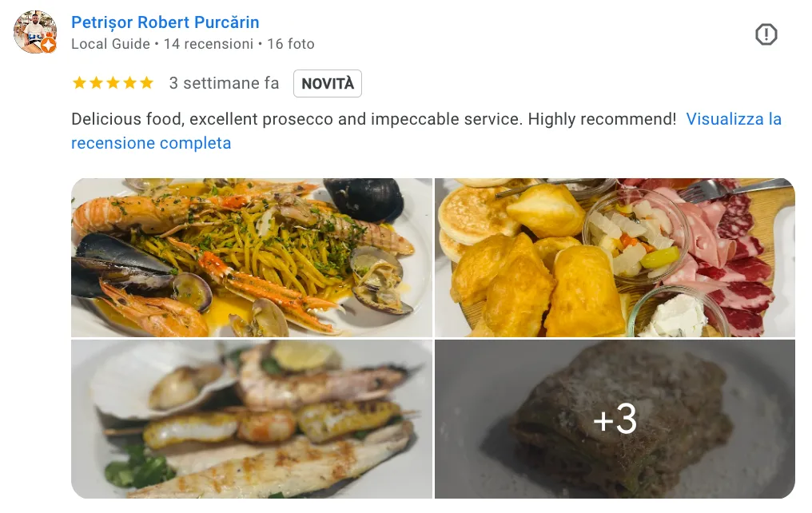Click the fifth yellow rating star
812x513 pixels.
pos(146,83)
